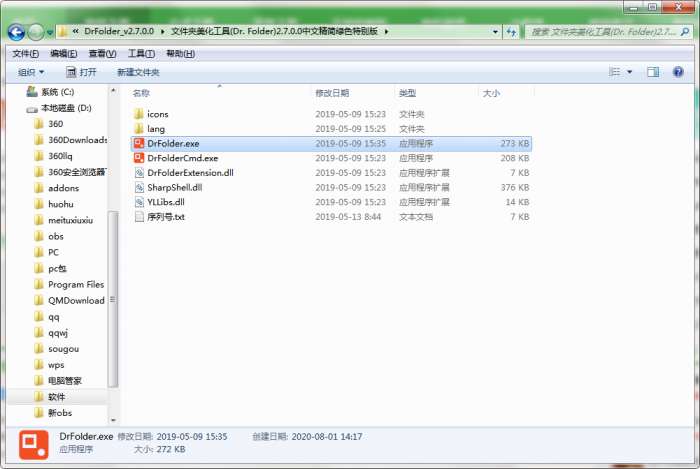
Task: Open the 组织 dropdown
Action: coord(31,72)
